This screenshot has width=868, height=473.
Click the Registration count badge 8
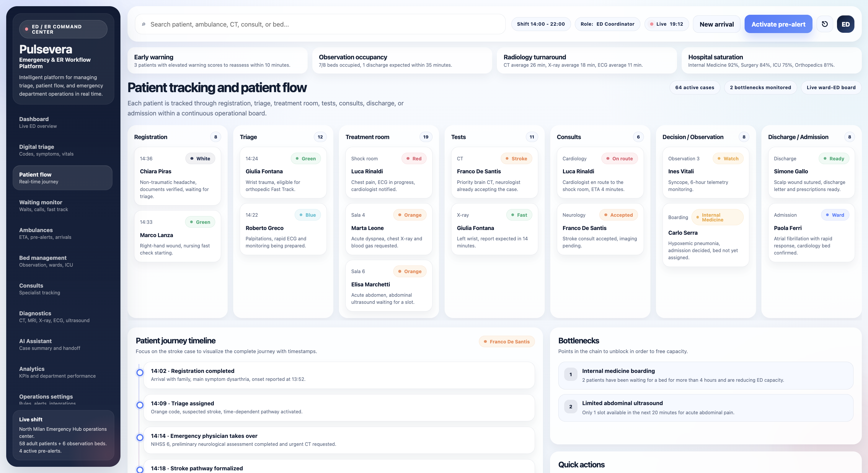[x=216, y=137]
